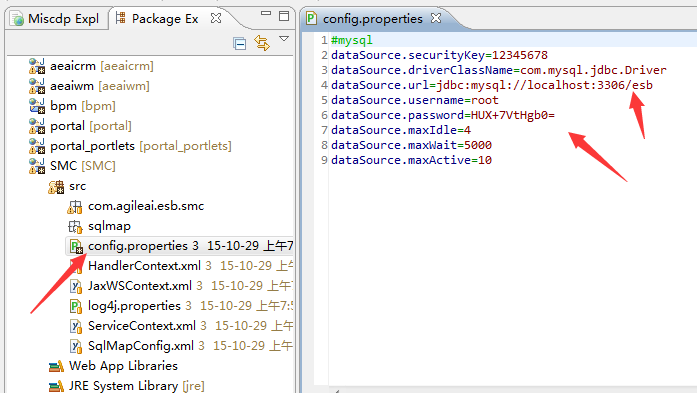Image resolution: width=697 pixels, height=393 pixels.
Task: Select ServiceContext.xml file
Action: [x=142, y=326]
